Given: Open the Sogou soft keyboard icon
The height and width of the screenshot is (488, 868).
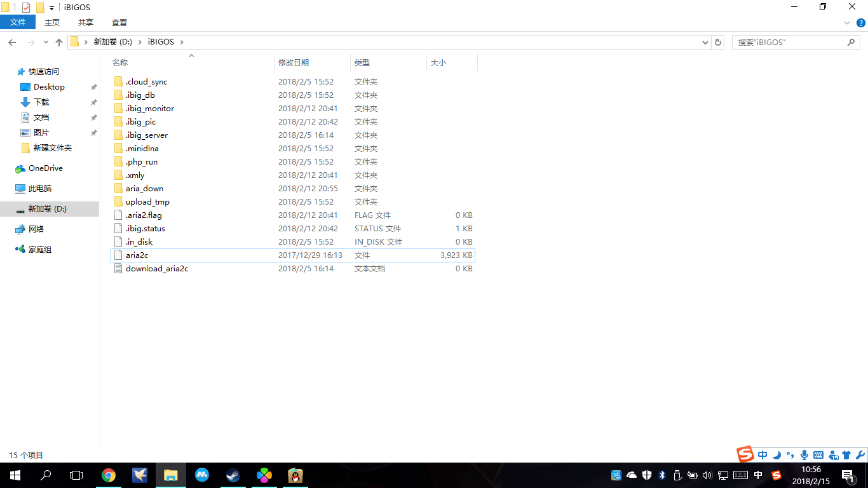Looking at the screenshot, I should (x=818, y=455).
